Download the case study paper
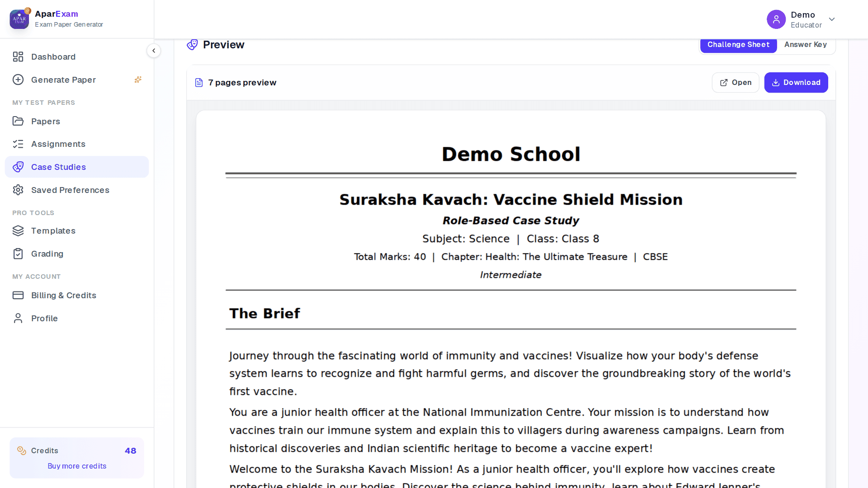 796,83
